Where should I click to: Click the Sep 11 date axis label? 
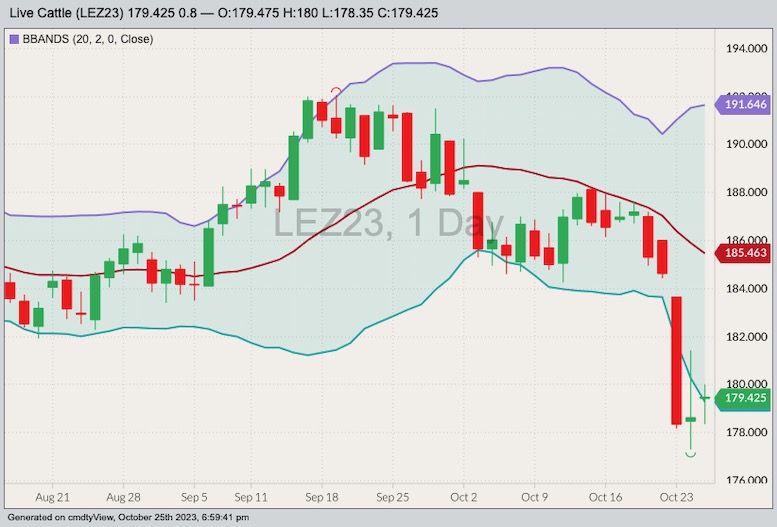pos(251,497)
